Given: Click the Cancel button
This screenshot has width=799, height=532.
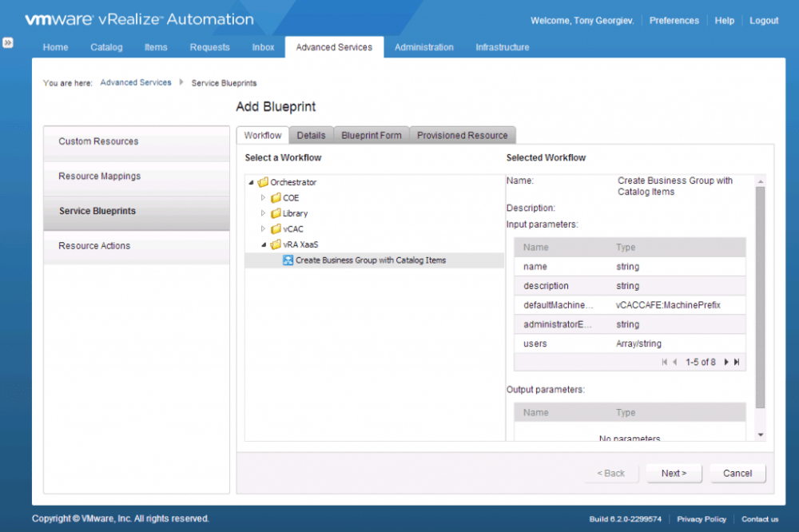Looking at the screenshot, I should [737, 473].
